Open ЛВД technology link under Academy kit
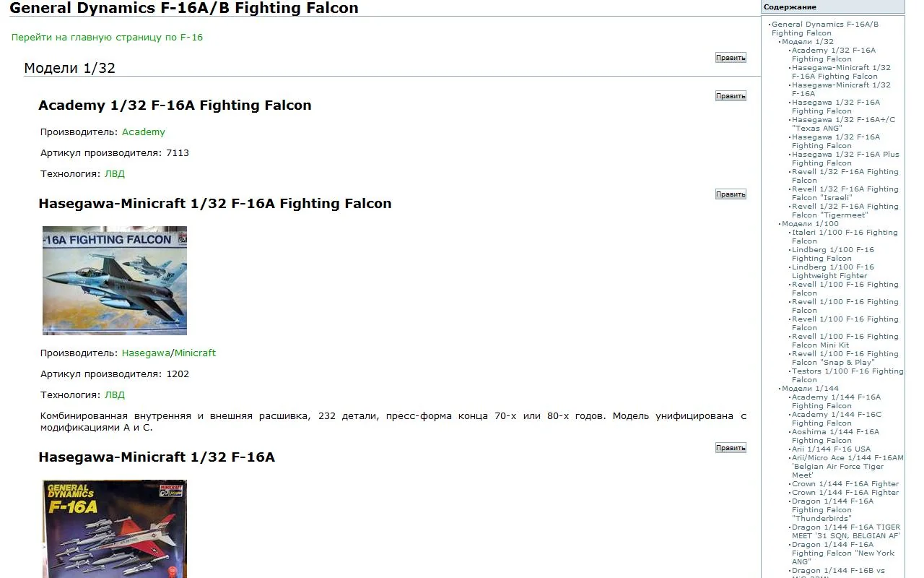This screenshot has height=578, width=924. point(114,174)
